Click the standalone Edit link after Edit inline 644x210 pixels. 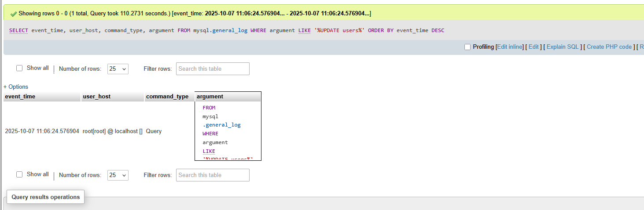click(x=534, y=47)
